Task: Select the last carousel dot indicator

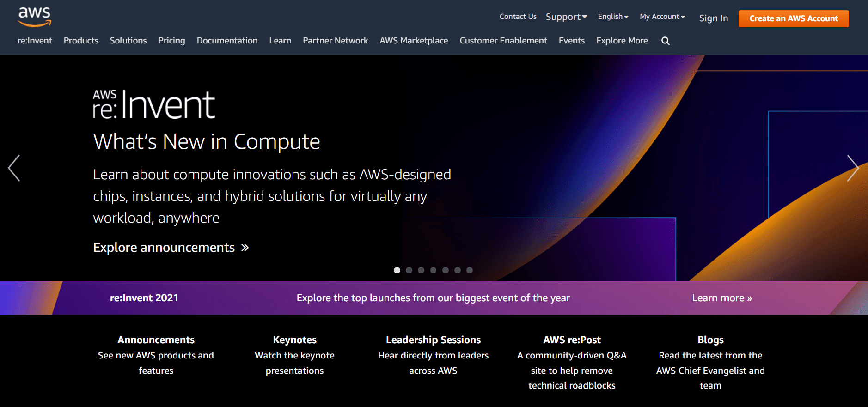Action: tap(470, 270)
